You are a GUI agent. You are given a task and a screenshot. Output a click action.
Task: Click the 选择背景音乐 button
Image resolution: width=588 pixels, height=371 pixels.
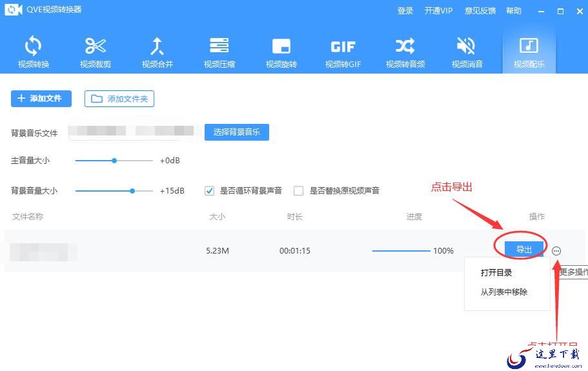pos(236,132)
